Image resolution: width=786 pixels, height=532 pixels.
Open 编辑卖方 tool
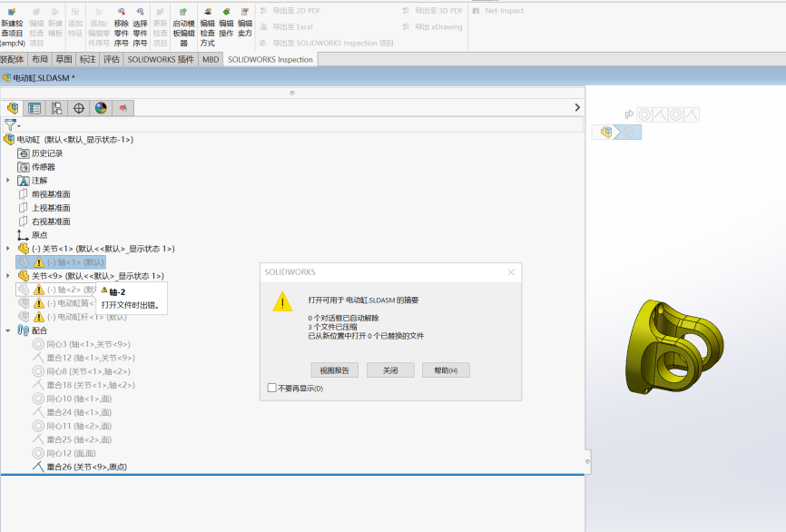[245, 23]
